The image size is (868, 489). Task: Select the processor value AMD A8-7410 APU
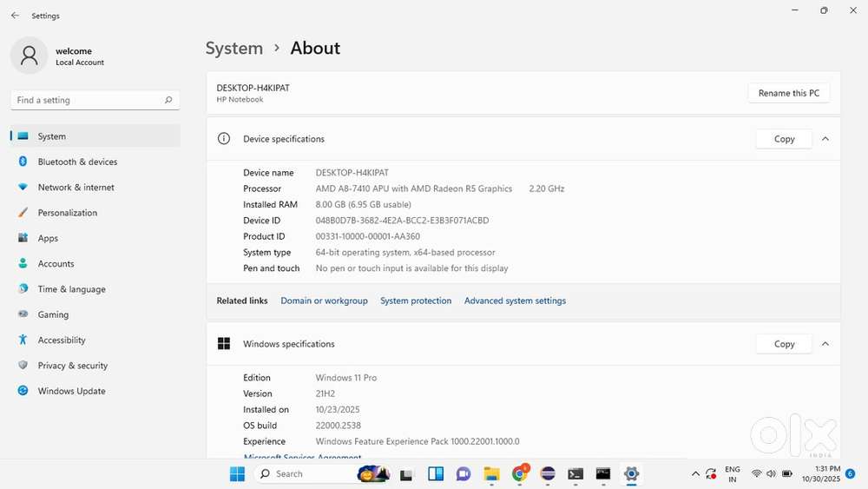click(x=413, y=188)
